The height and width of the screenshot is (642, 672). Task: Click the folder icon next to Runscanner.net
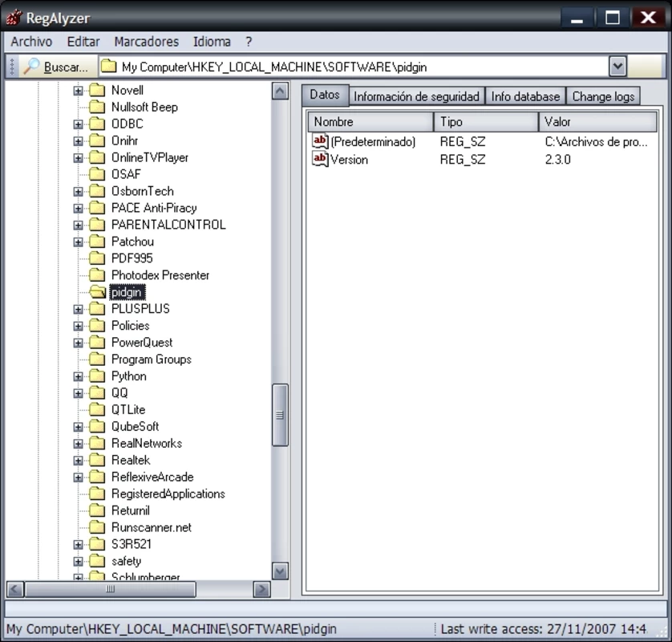coord(97,527)
